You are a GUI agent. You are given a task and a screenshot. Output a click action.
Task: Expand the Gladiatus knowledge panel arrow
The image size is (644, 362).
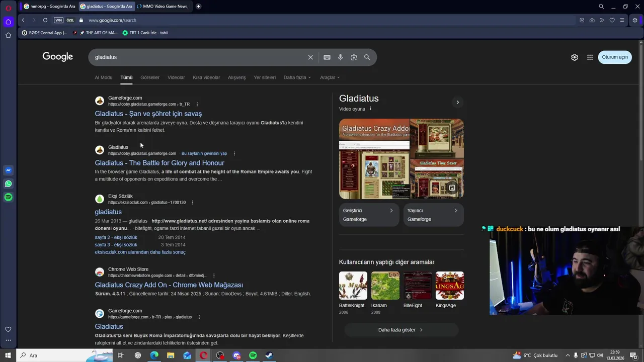(457, 102)
